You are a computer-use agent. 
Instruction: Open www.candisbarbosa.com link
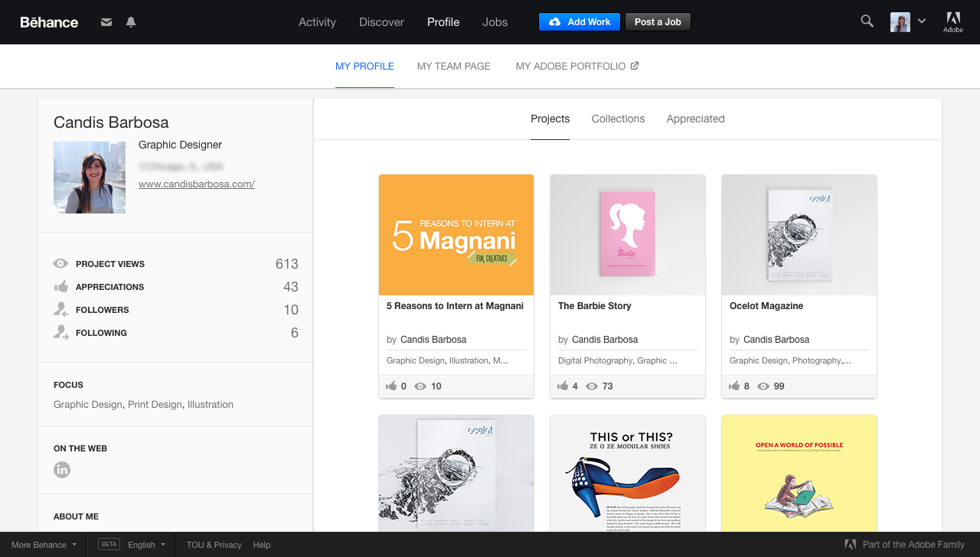coord(197,184)
